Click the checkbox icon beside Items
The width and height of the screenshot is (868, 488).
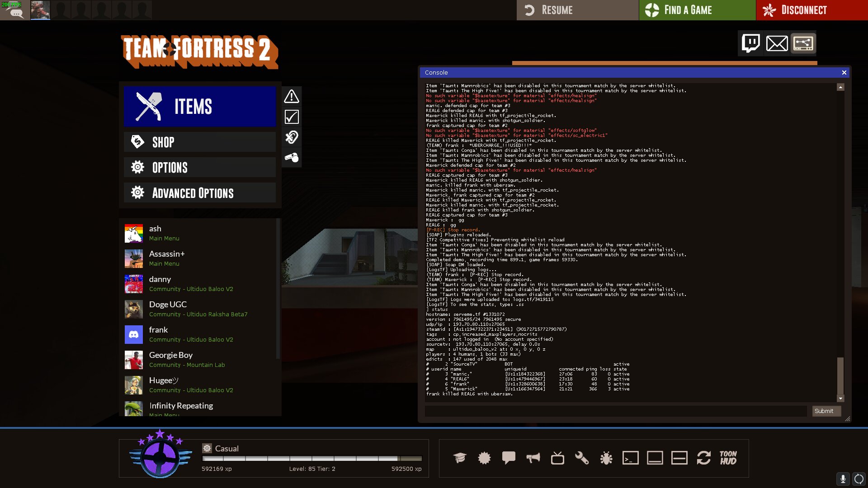point(292,117)
